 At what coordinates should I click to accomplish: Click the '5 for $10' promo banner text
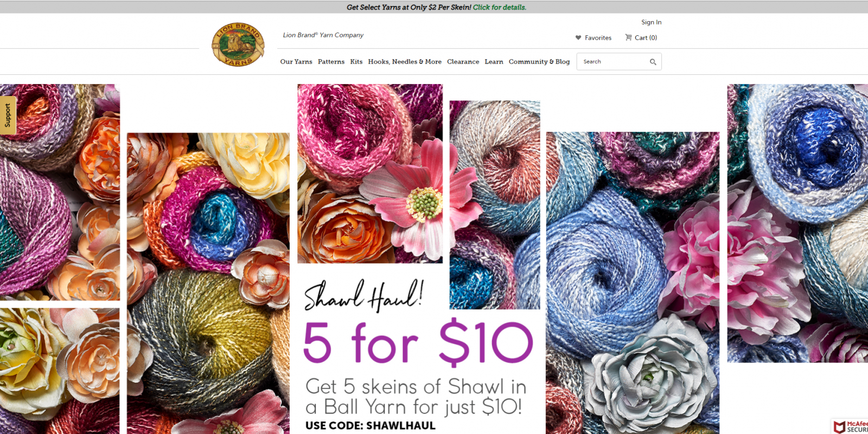pos(418,342)
